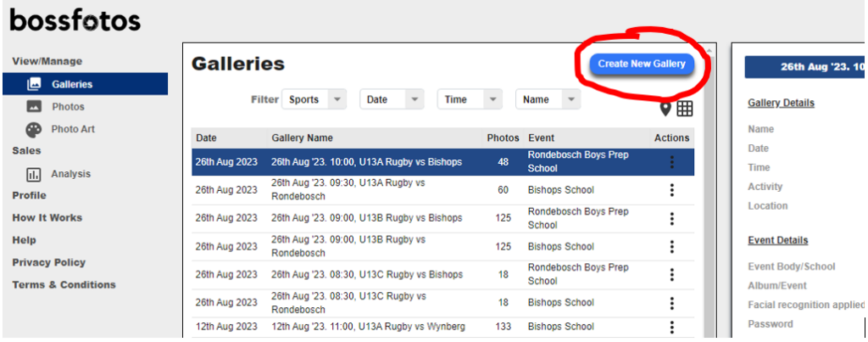This screenshot has width=868, height=342.
Task: Click Create New Gallery button
Action: pyautogui.click(x=641, y=64)
